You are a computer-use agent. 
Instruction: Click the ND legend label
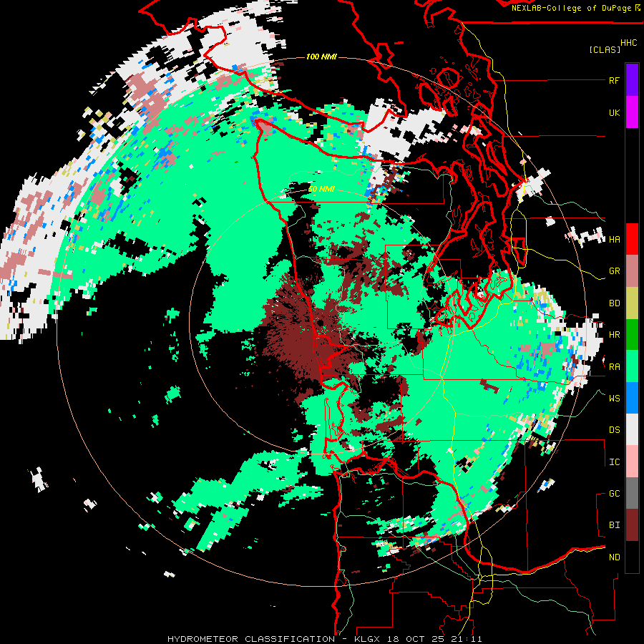point(614,557)
